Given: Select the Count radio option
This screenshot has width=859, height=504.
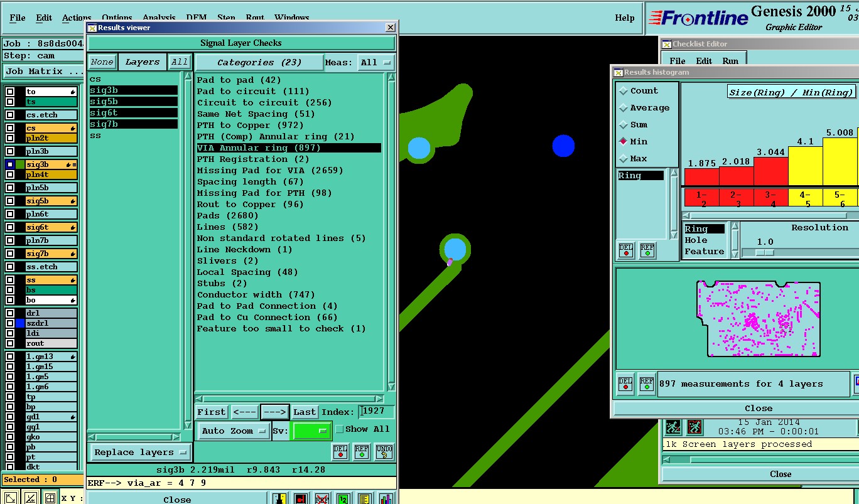Looking at the screenshot, I should pos(624,91).
